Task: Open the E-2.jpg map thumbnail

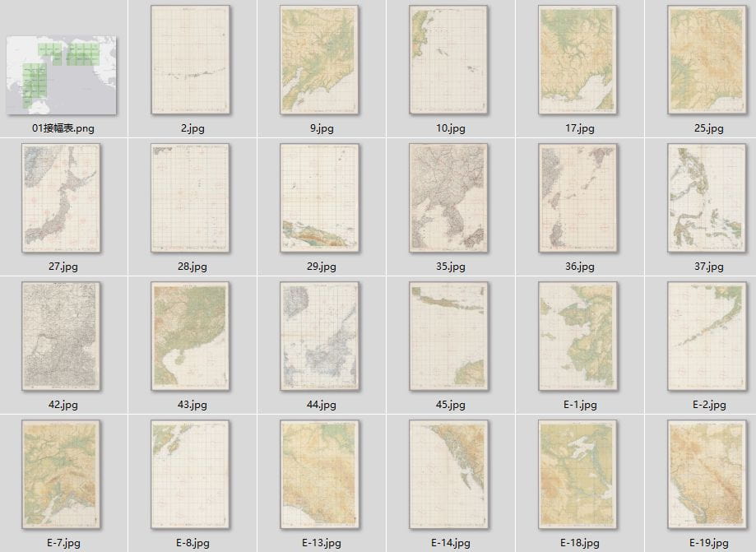Action: click(707, 336)
